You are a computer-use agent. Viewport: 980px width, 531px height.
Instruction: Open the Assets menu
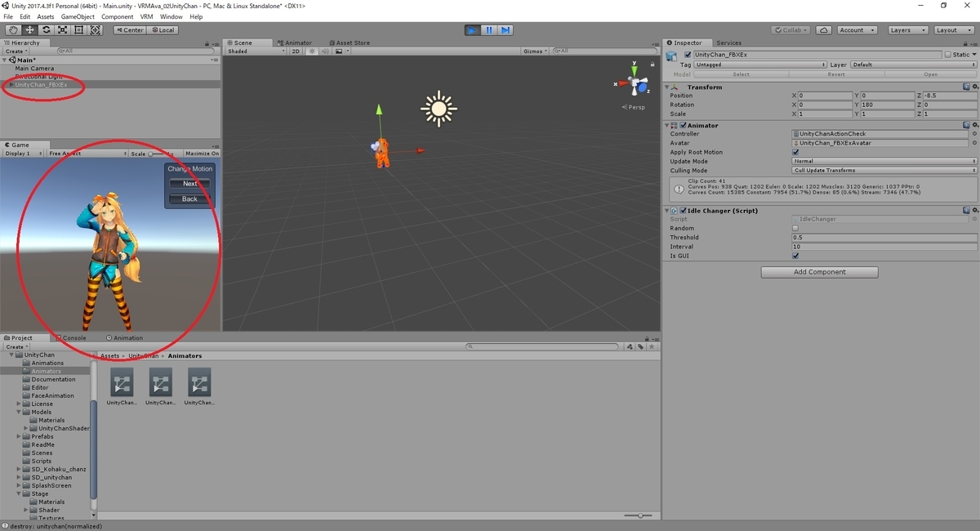pyautogui.click(x=46, y=16)
